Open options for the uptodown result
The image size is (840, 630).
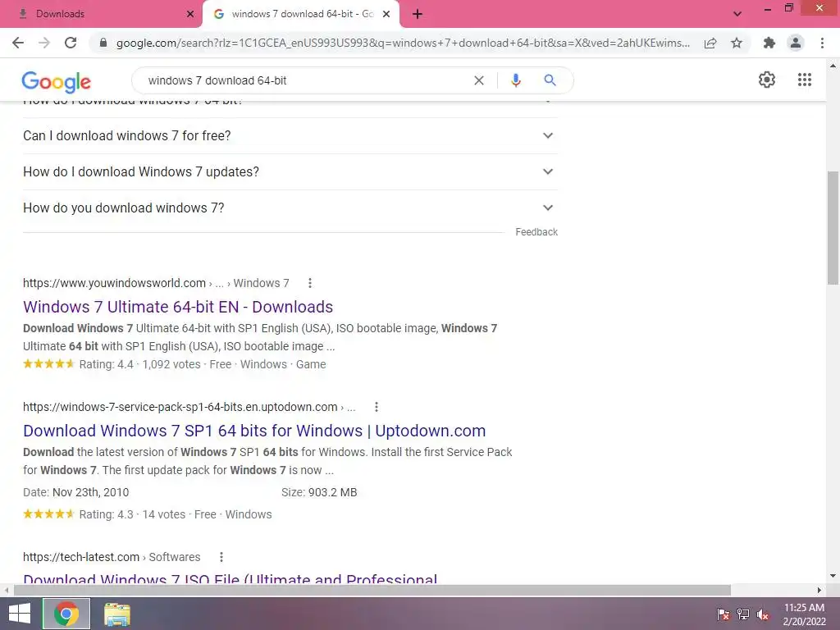click(x=377, y=407)
